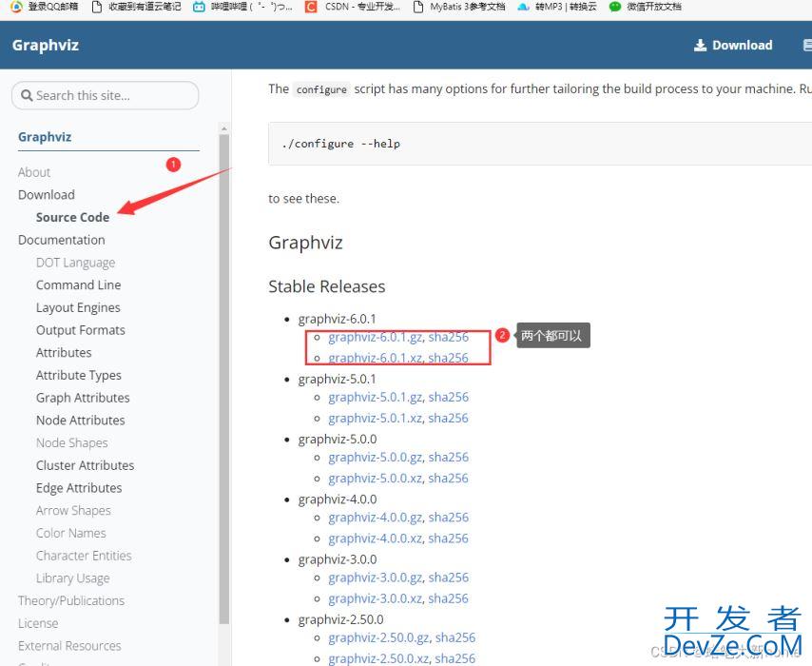Focus the Search this site field
This screenshot has height=666, width=812.
click(106, 95)
